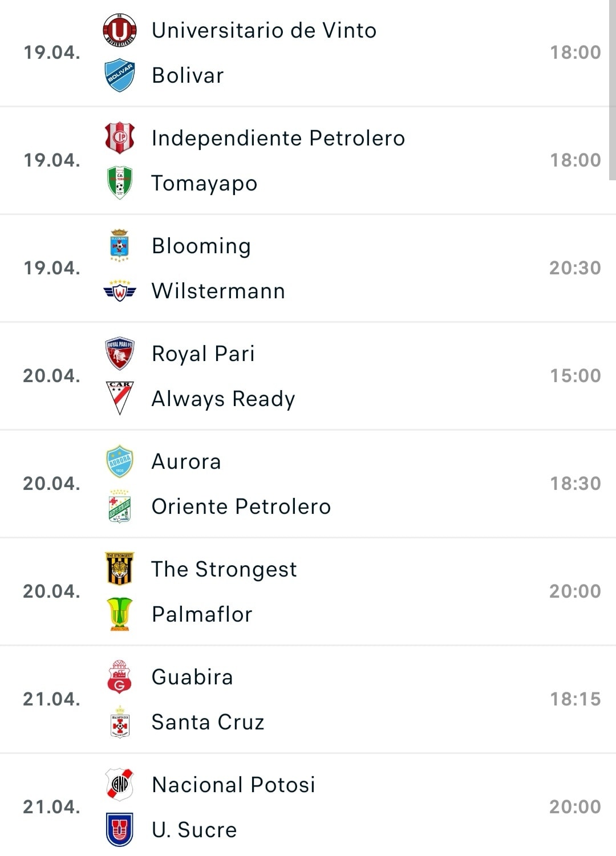The image size is (616, 856).
Task: Select the Nacional Potosi team name
Action: point(233,785)
